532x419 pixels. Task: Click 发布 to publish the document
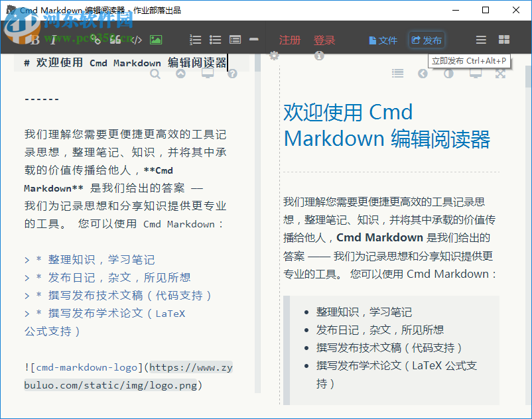point(427,40)
